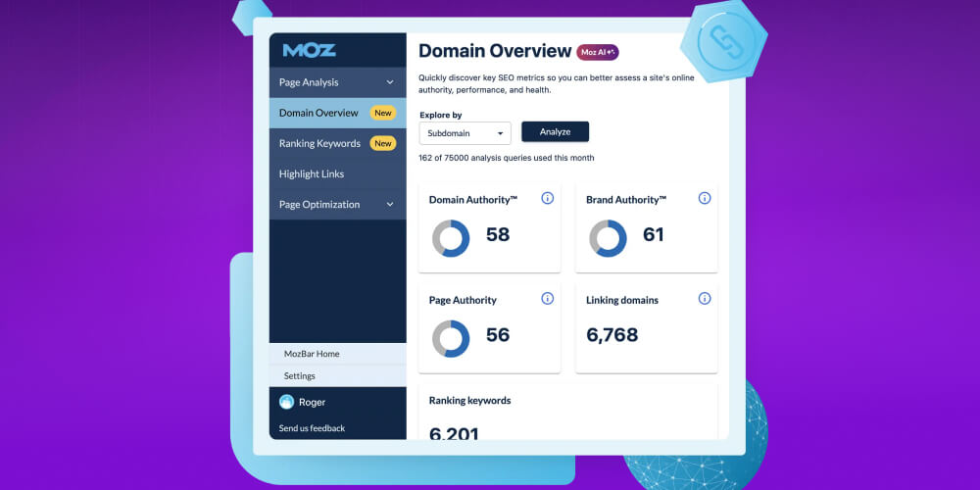Click the Ranking keywords card title
This screenshot has height=490, width=980.
(470, 401)
